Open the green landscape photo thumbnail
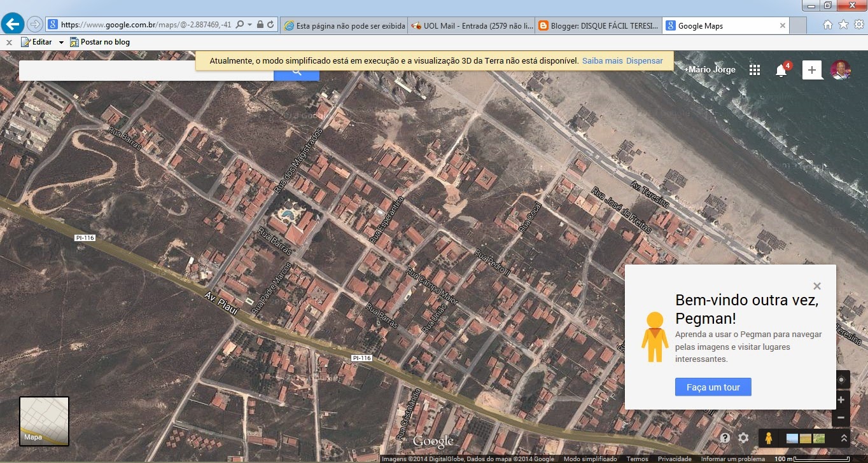This screenshot has height=463, width=868. [x=819, y=438]
